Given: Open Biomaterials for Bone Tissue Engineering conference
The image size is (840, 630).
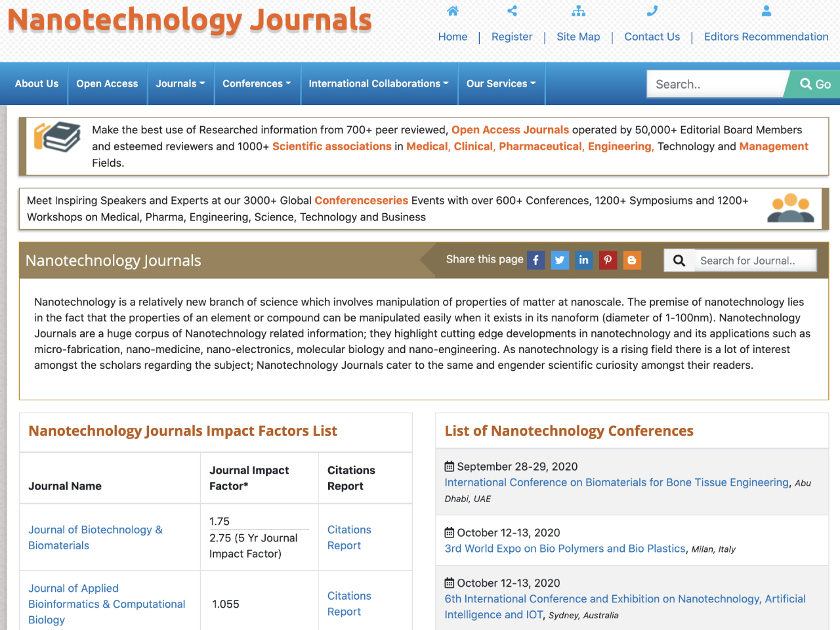Looking at the screenshot, I should click(x=617, y=482).
